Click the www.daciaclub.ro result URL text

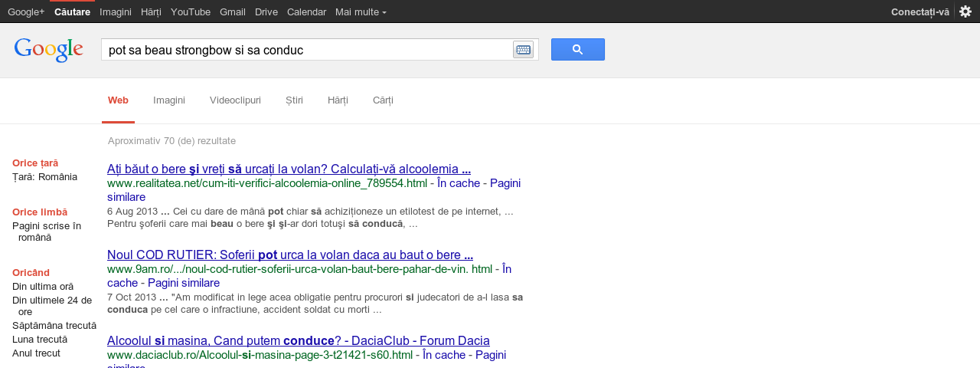coord(260,355)
